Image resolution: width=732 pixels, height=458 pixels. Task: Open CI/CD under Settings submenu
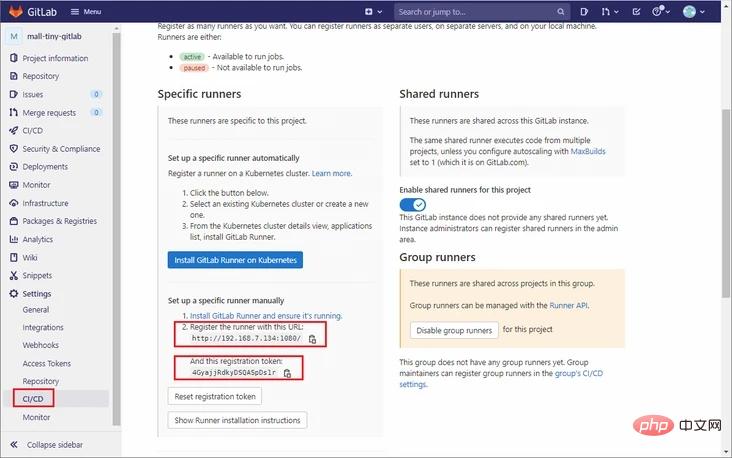[x=33, y=399]
